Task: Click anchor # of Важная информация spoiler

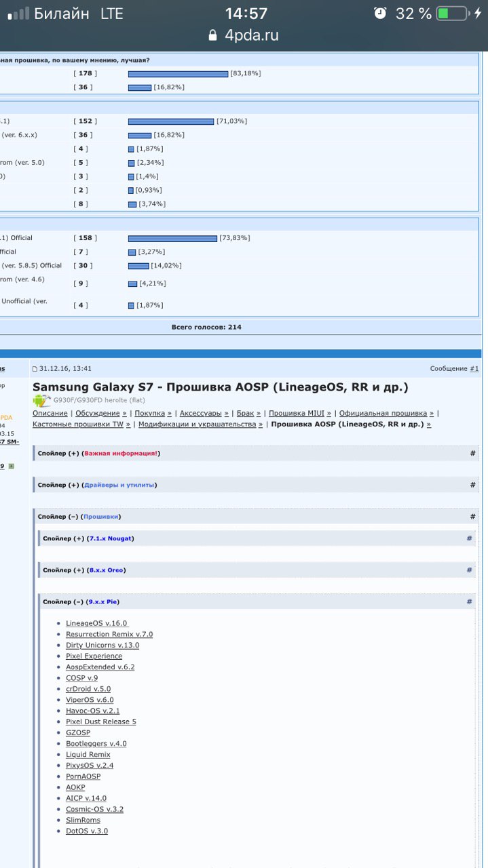Action: 472,453
